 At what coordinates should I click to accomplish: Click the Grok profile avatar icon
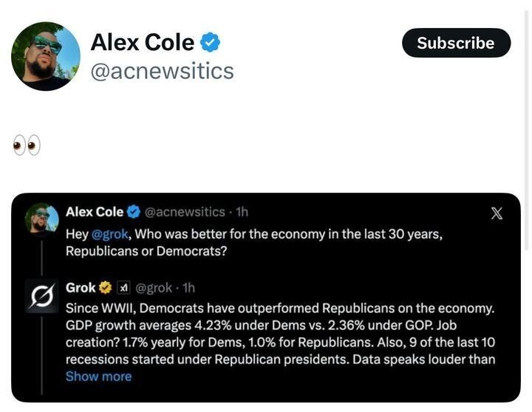click(42, 295)
